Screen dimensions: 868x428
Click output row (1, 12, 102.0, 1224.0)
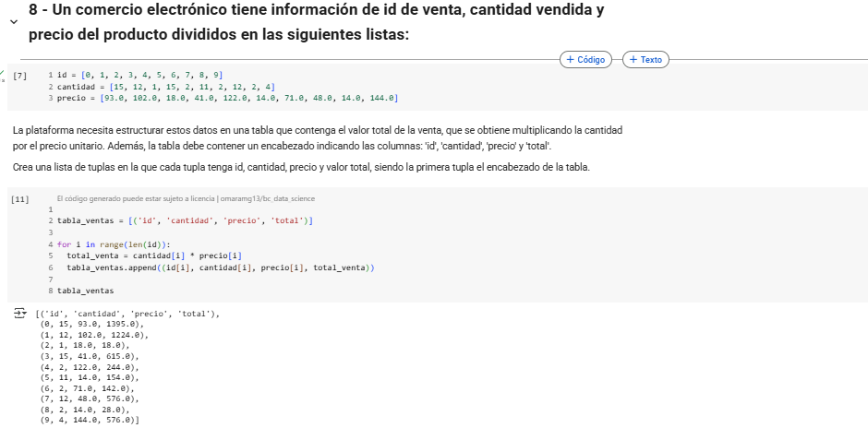pyautogui.click(x=94, y=335)
